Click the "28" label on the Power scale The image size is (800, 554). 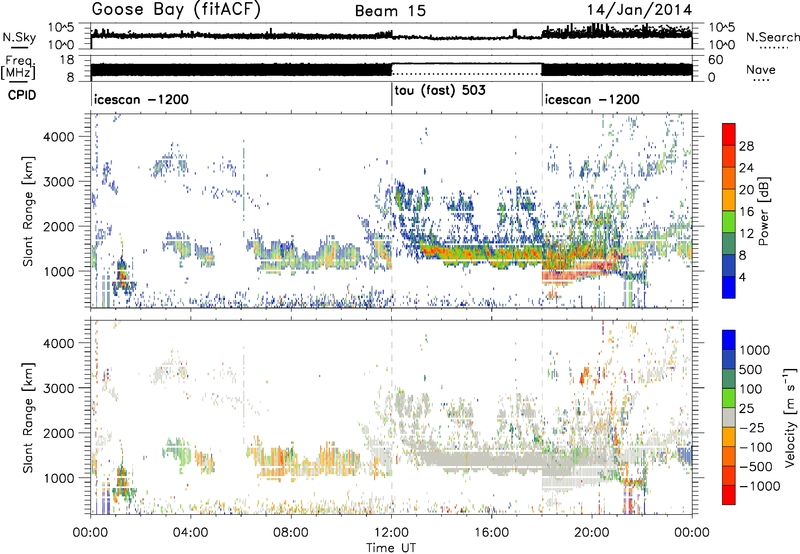point(746,146)
